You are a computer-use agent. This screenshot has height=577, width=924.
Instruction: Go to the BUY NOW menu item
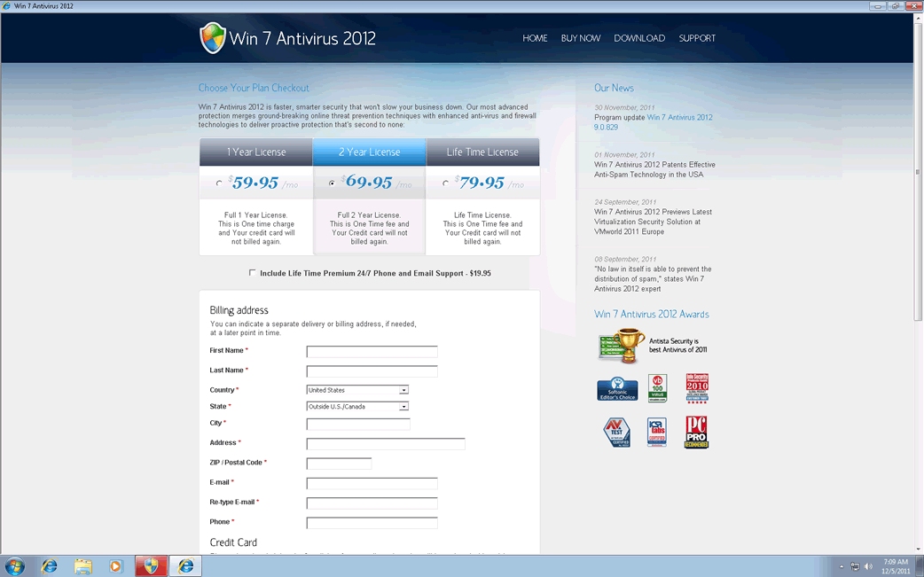pyautogui.click(x=581, y=38)
